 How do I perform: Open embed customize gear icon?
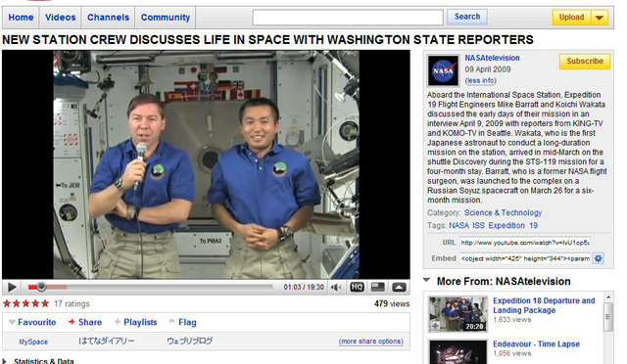[599, 258]
